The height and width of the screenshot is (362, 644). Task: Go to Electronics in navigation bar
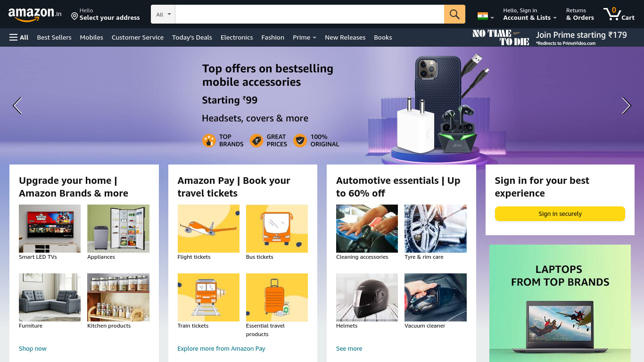[237, 37]
